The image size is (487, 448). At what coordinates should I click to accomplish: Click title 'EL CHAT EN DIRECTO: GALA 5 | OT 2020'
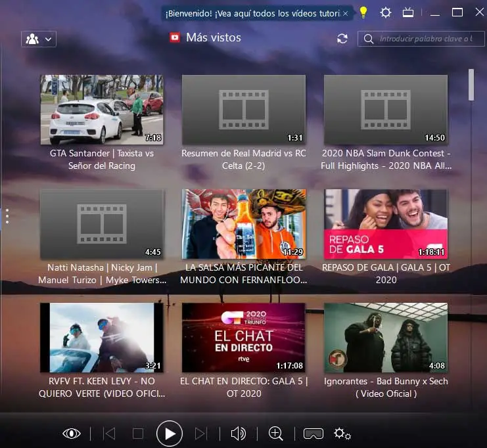(244, 388)
